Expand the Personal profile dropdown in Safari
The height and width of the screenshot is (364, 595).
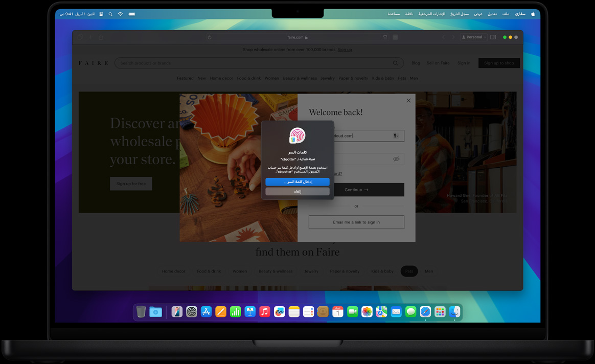click(x=473, y=37)
